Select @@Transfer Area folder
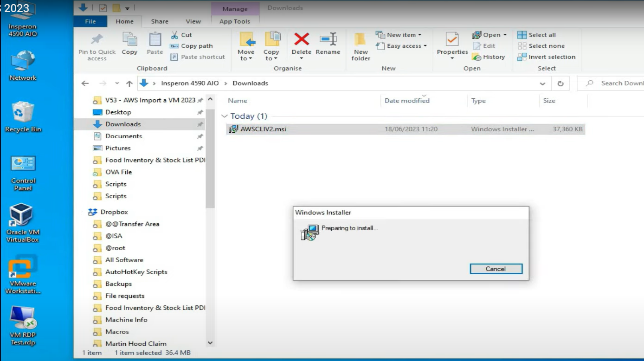The height and width of the screenshot is (361, 644). tap(132, 224)
